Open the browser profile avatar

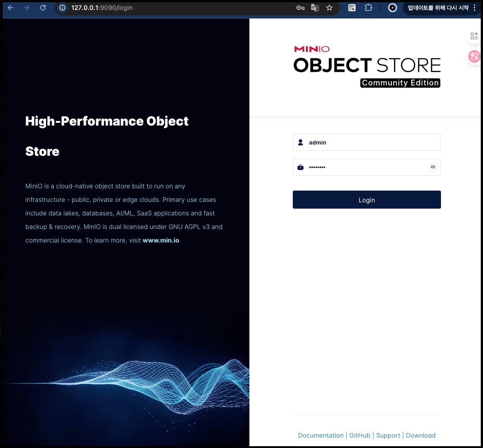[393, 8]
